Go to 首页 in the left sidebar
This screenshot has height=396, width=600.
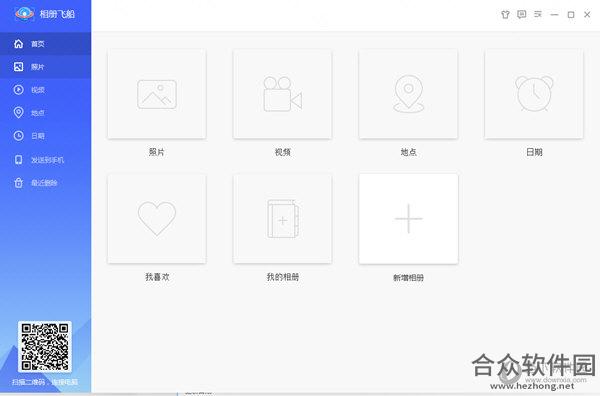45,44
